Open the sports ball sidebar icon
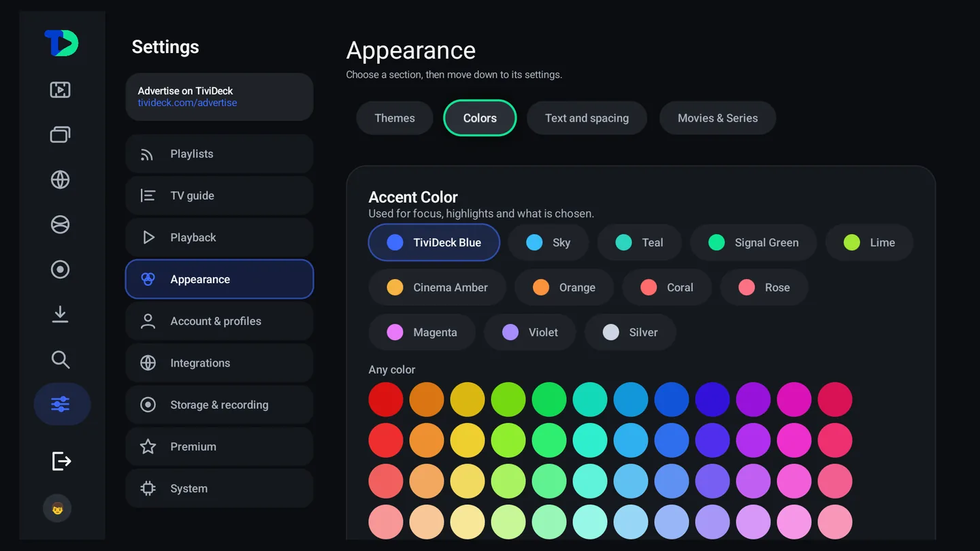 (x=61, y=224)
